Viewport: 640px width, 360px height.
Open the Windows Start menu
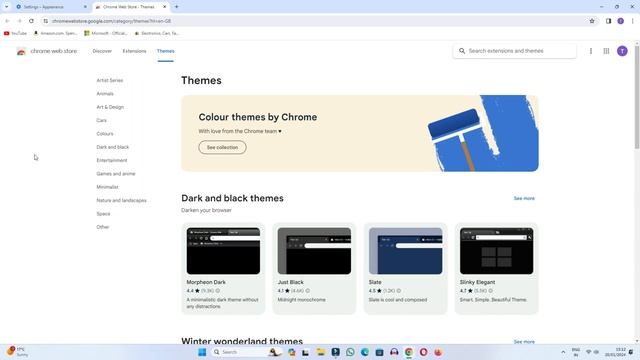tap(202, 352)
